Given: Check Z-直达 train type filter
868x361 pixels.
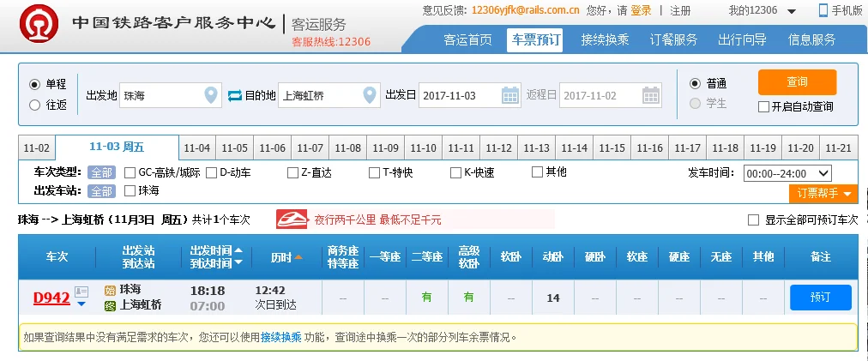Looking at the screenshot, I should coord(292,172).
